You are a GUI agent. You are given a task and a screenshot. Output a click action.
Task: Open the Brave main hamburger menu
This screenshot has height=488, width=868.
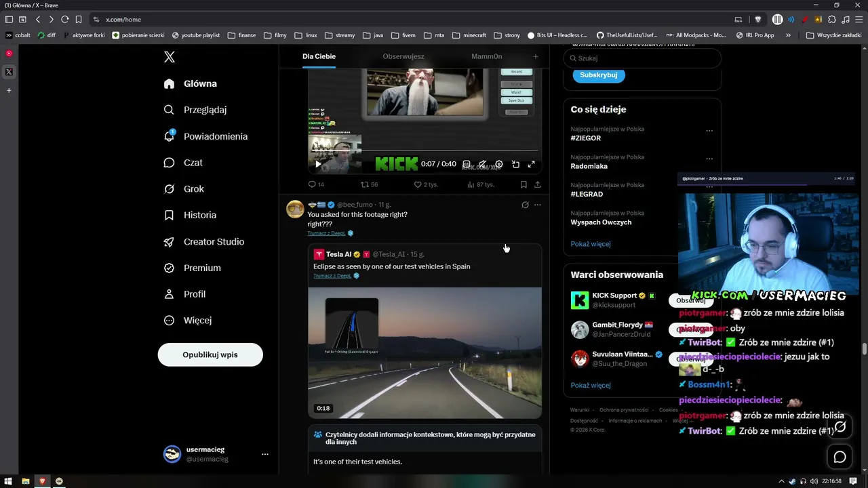click(x=859, y=20)
